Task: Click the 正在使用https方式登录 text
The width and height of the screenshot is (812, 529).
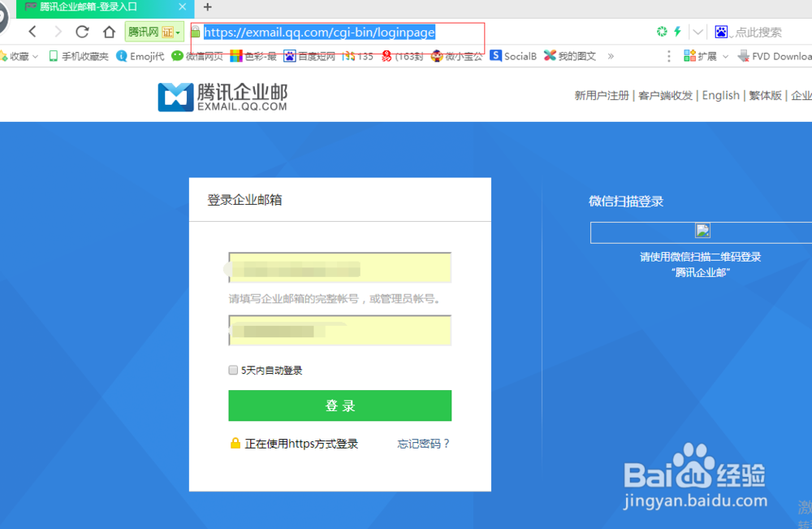Action: [x=301, y=444]
